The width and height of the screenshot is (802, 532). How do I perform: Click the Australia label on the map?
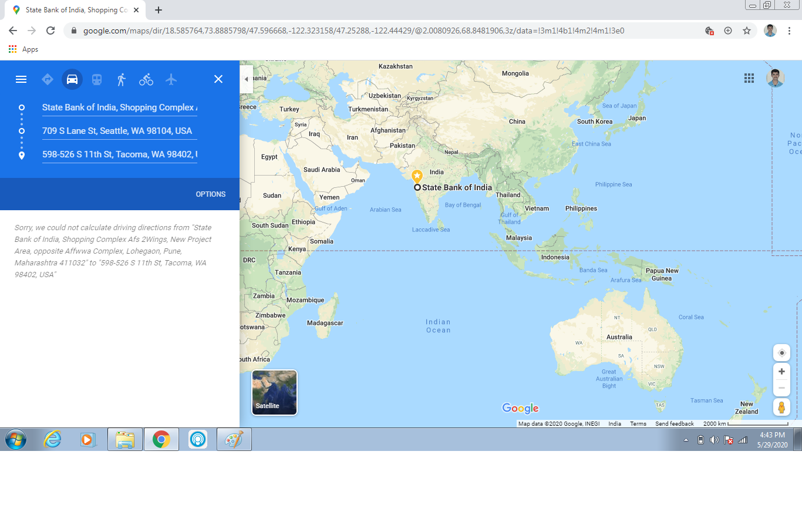click(619, 337)
